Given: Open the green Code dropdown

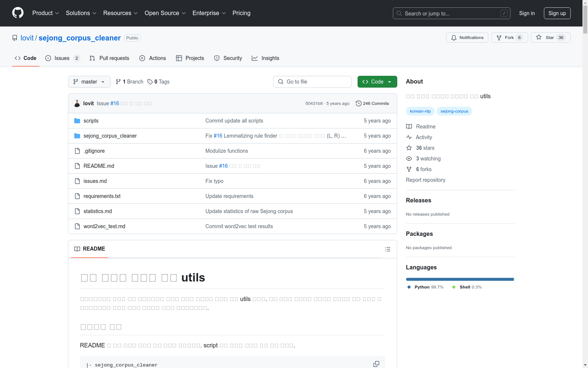Looking at the screenshot, I should pyautogui.click(x=377, y=82).
